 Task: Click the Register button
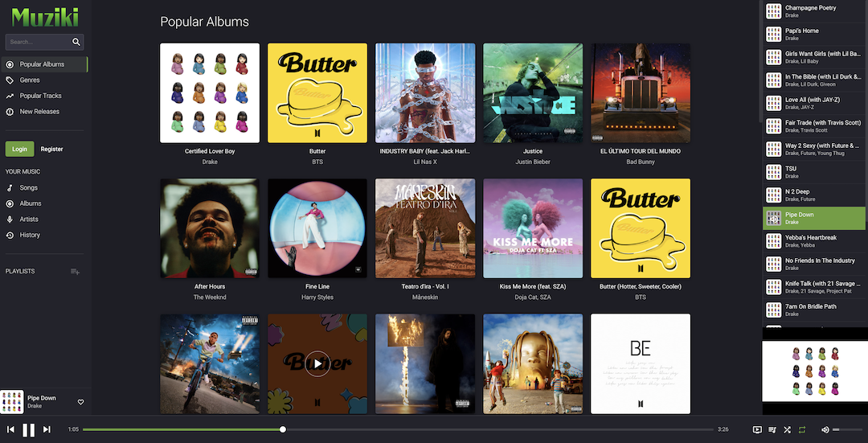point(52,149)
